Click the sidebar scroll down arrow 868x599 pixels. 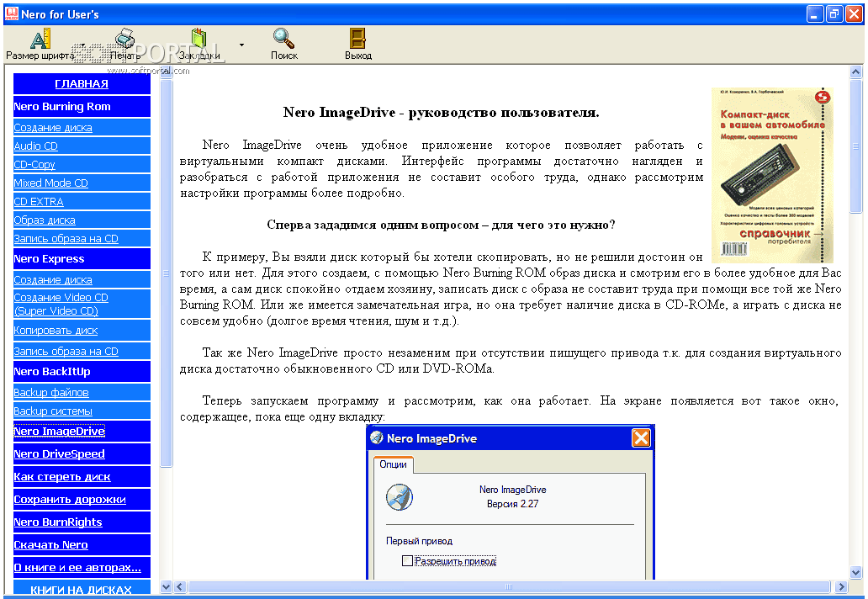166,587
